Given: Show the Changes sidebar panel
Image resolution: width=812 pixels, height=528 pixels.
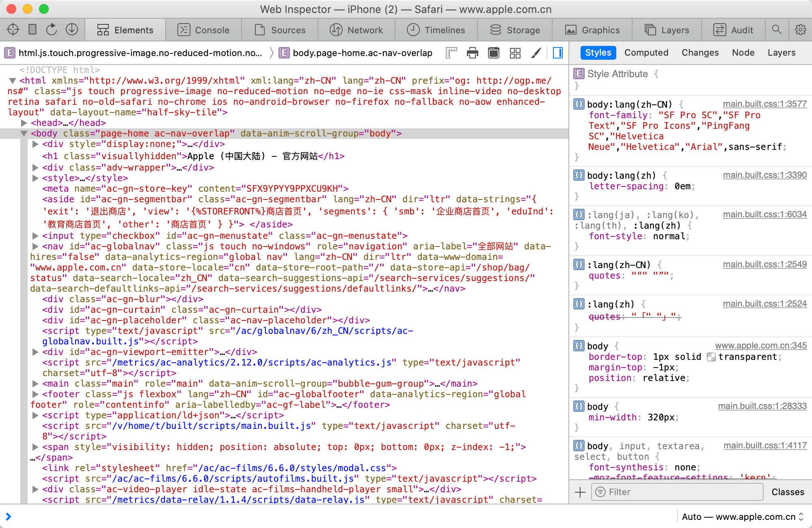Looking at the screenshot, I should pos(700,53).
